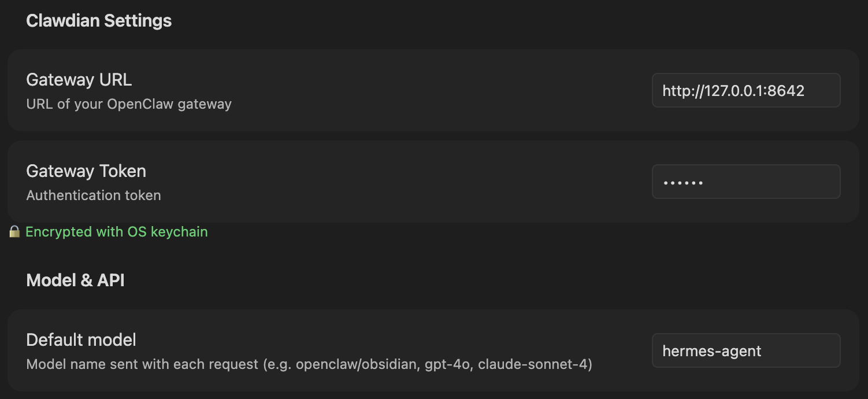Click the masked Gateway Token field
The image size is (868, 399).
coord(745,182)
